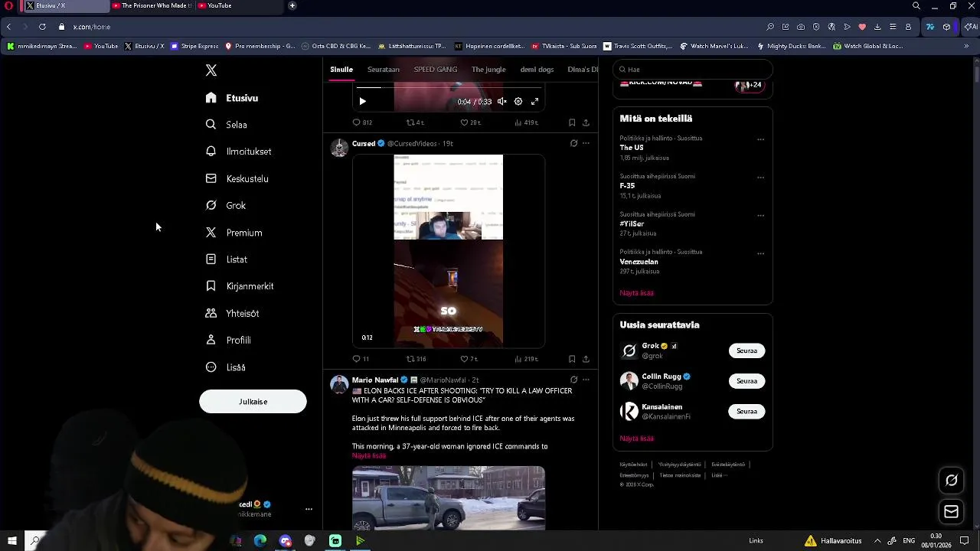Open options for The US trend
Image resolution: width=980 pixels, height=551 pixels.
coord(760,139)
